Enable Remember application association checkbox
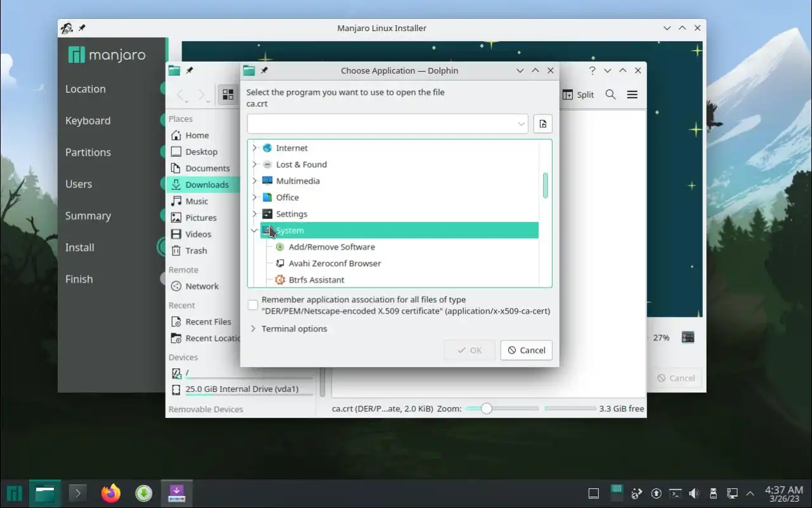This screenshot has width=812, height=508. pos(253,305)
